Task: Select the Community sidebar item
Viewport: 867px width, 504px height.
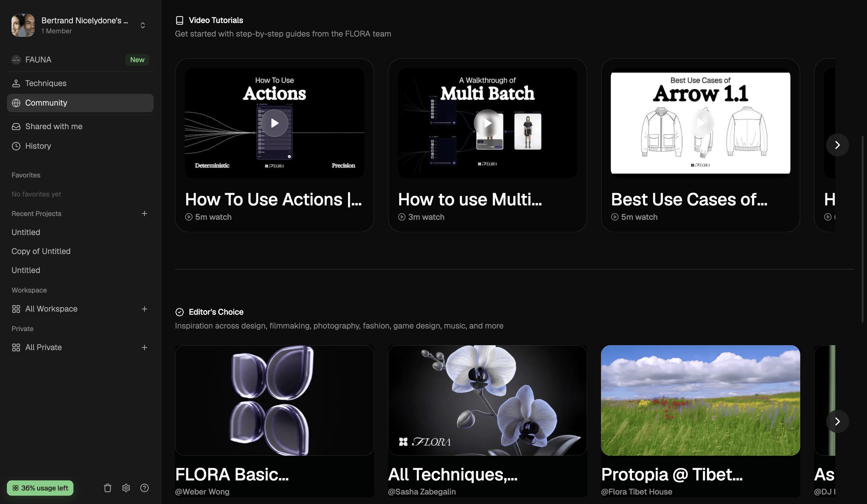Action: [x=80, y=103]
